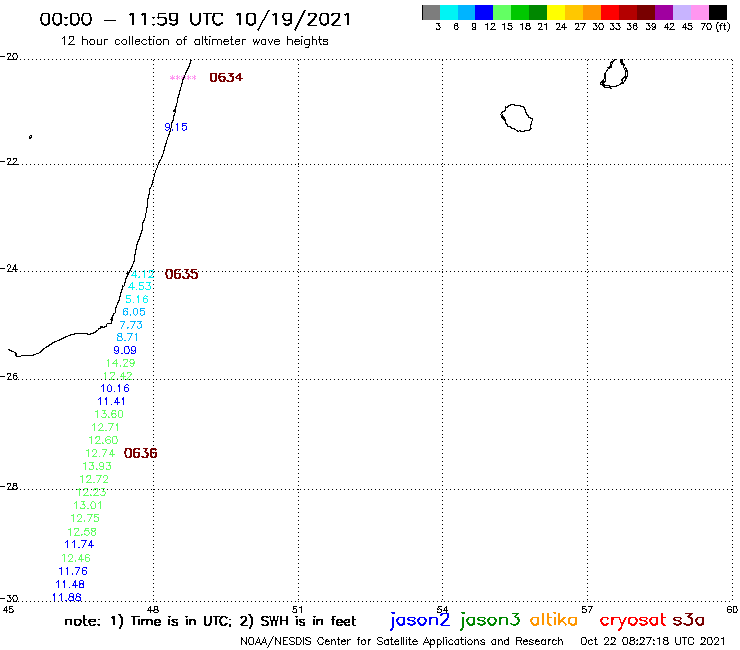Click the 12.71 wave height value
This screenshot has width=740, height=650.
pyautogui.click(x=105, y=427)
